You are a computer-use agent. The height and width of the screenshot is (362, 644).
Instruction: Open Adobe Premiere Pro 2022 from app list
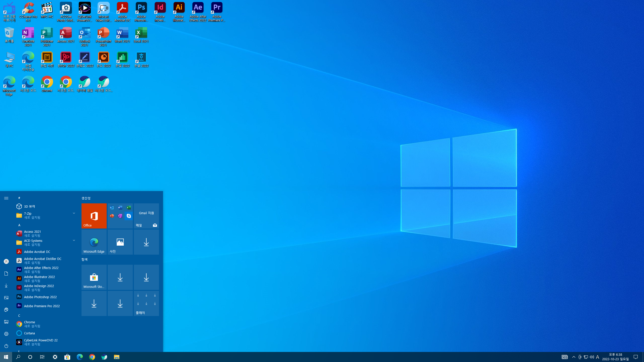click(42, 306)
